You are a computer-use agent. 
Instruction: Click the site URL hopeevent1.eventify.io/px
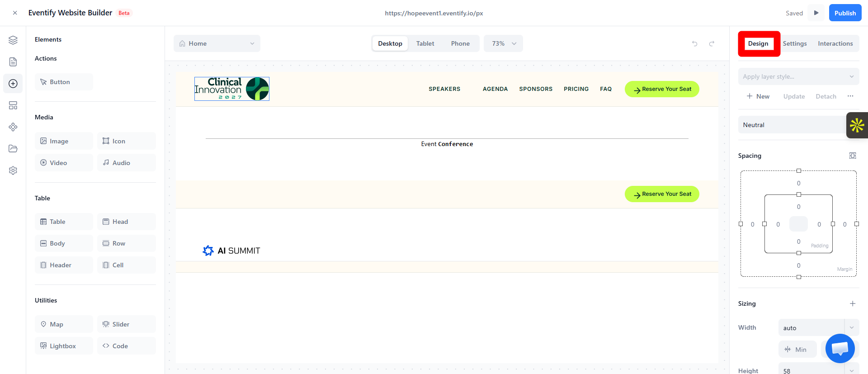(x=434, y=13)
